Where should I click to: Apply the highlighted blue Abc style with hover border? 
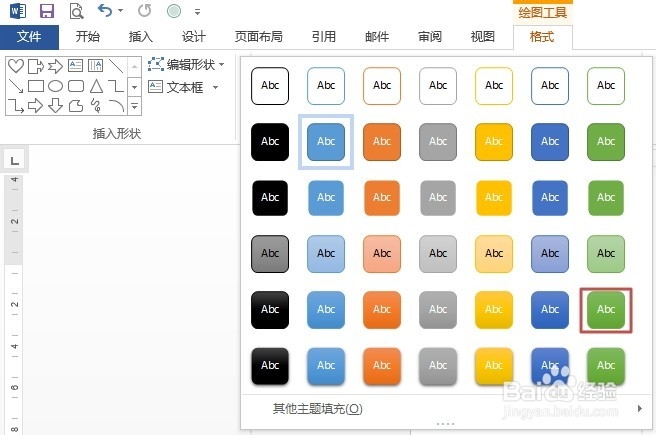coord(326,142)
